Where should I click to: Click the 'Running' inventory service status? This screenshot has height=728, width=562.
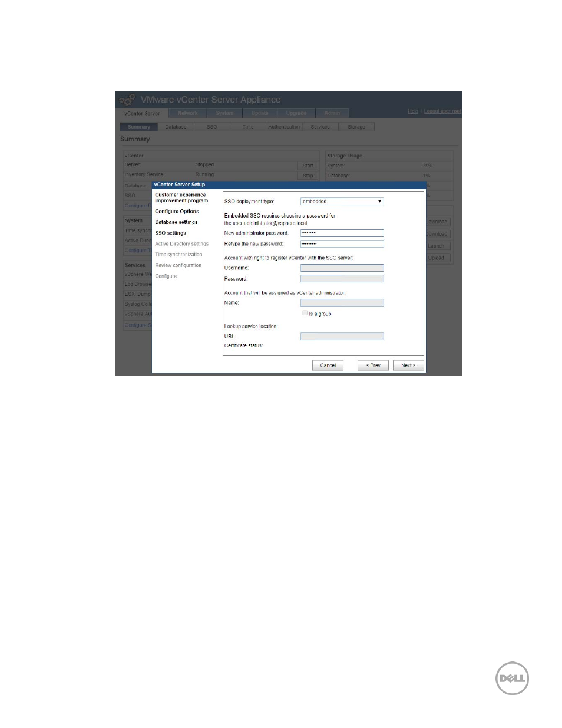coord(204,174)
